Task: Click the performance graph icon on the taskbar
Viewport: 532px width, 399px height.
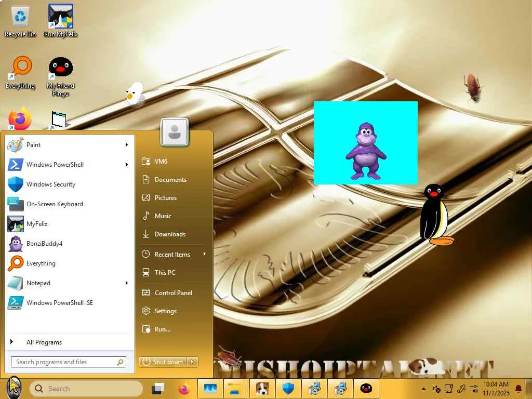Action: tap(210, 389)
